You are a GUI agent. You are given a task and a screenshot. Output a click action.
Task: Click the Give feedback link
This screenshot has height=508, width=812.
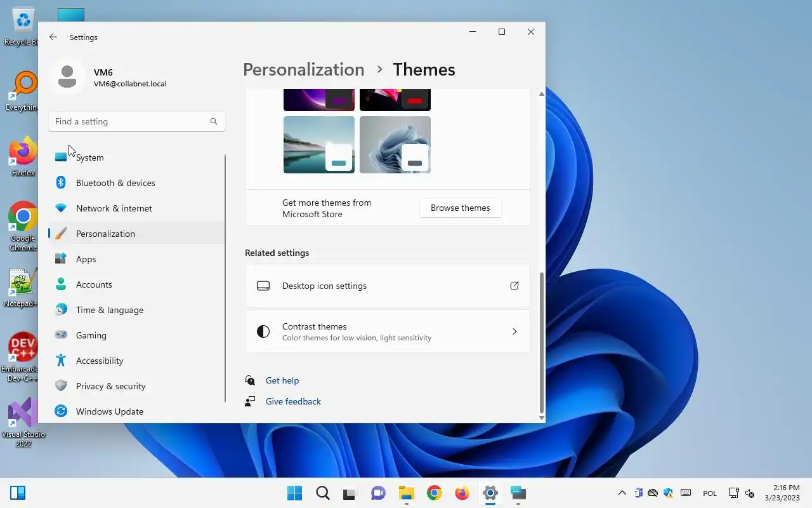coord(293,401)
